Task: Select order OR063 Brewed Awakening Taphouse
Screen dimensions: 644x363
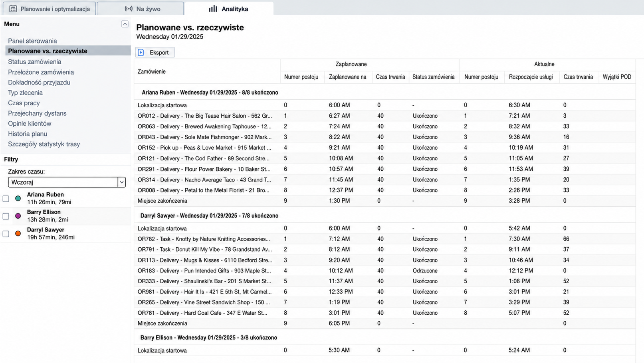Action: click(x=204, y=126)
